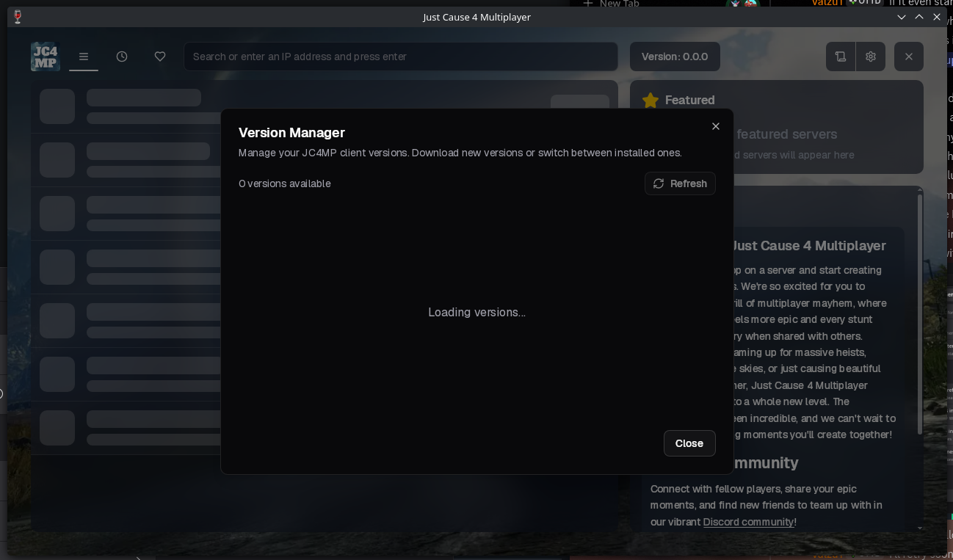The image size is (953, 560).
Task: Open the recent servers history clock icon
Action: 122,57
